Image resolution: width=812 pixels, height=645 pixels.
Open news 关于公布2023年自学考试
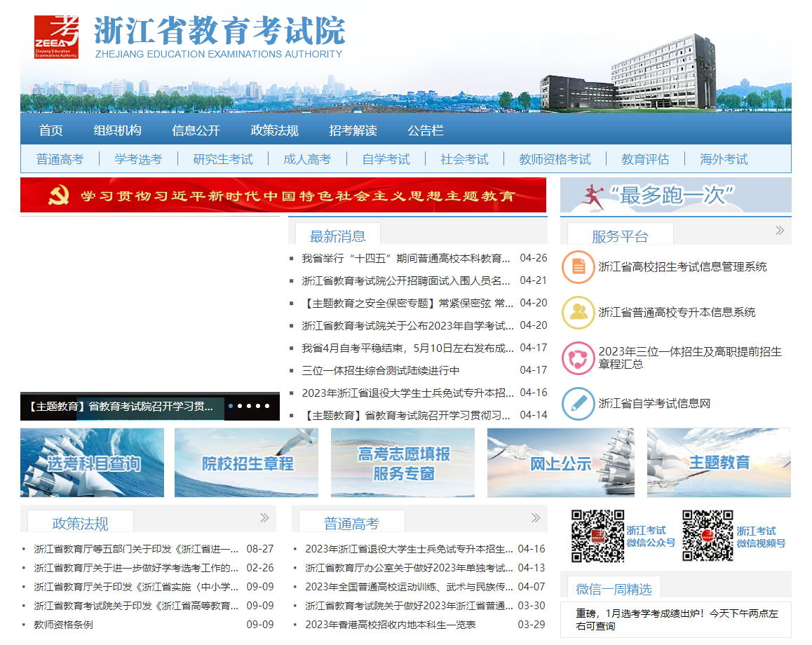[407, 325]
